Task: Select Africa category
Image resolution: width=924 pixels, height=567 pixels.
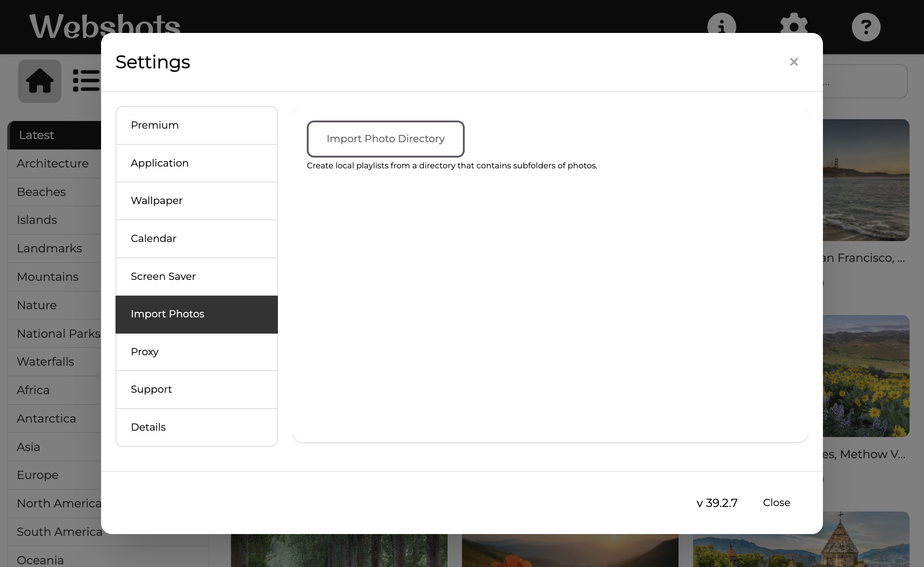Action: pyautogui.click(x=54, y=390)
